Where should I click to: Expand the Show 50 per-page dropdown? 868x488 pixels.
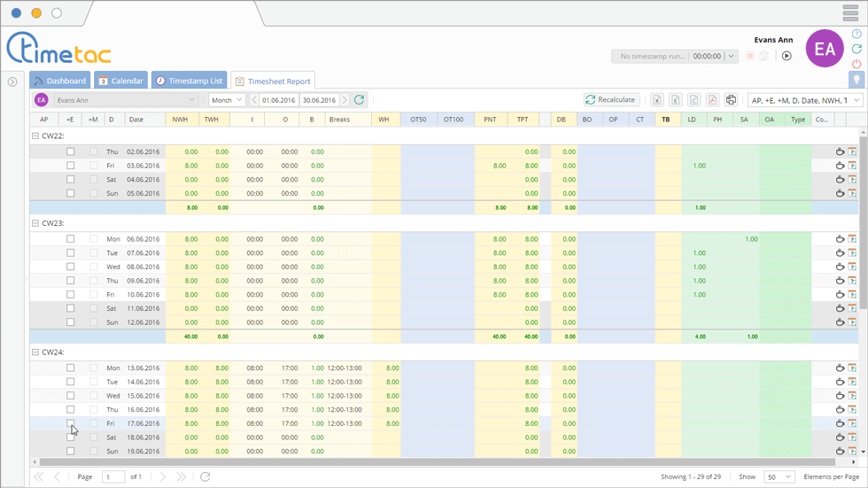point(779,476)
